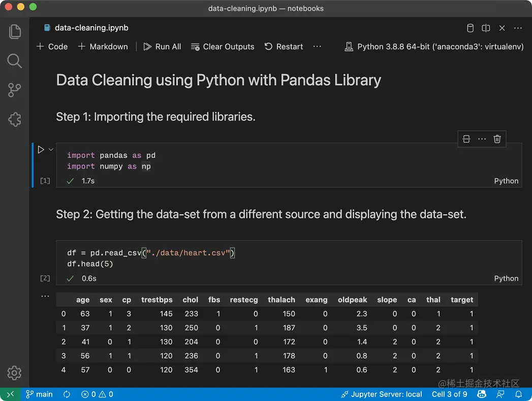Open the Search view in activity bar

tap(15, 61)
